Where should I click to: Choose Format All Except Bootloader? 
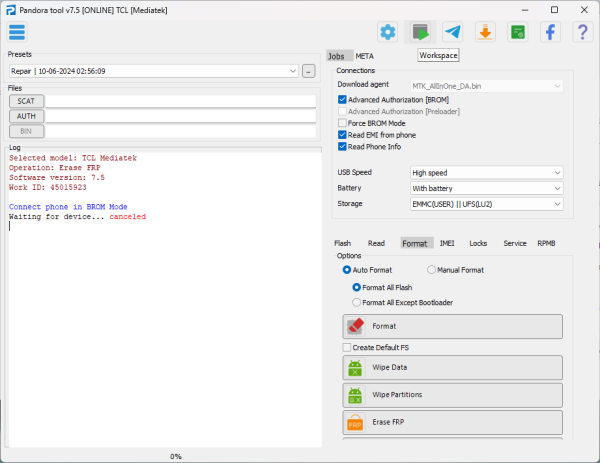pos(356,303)
